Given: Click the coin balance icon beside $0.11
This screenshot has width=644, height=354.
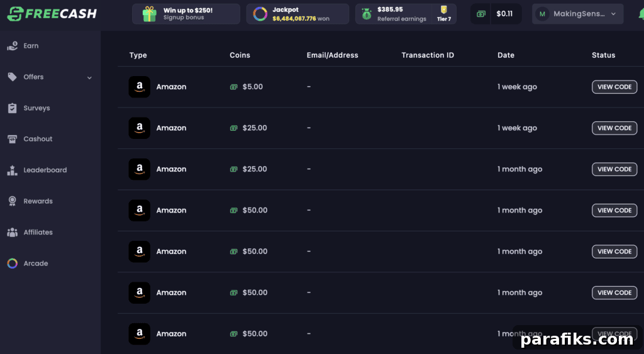Looking at the screenshot, I should (480, 14).
